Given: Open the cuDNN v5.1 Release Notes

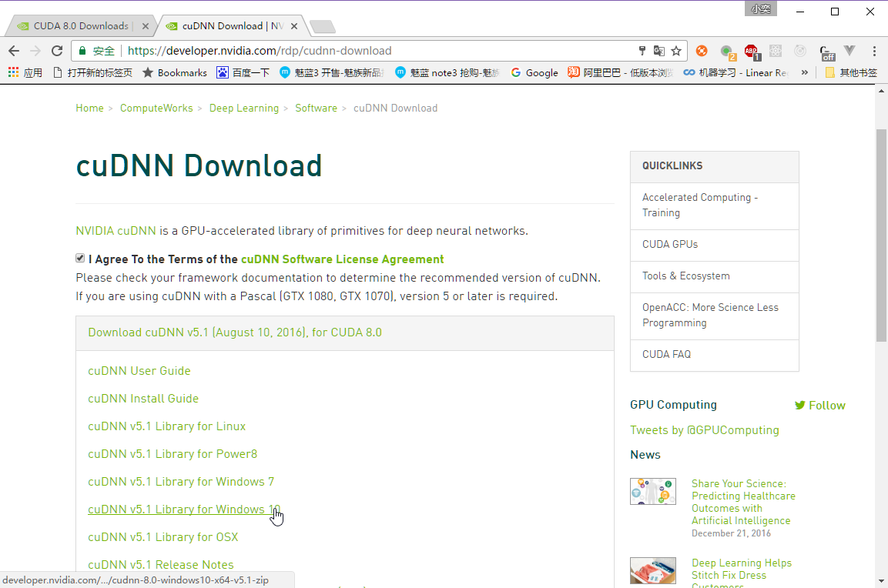Looking at the screenshot, I should pyautogui.click(x=160, y=565).
